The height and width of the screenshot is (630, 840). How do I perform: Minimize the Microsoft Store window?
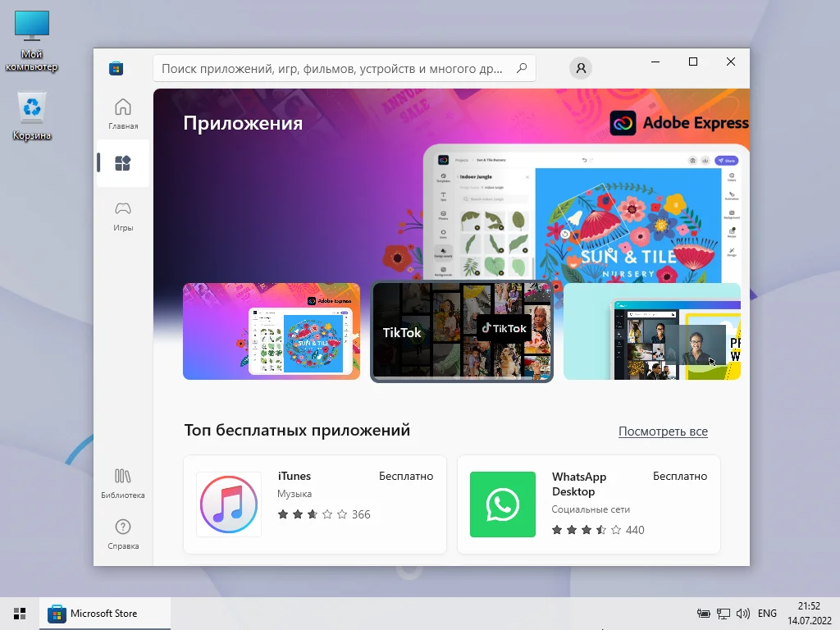click(x=655, y=62)
